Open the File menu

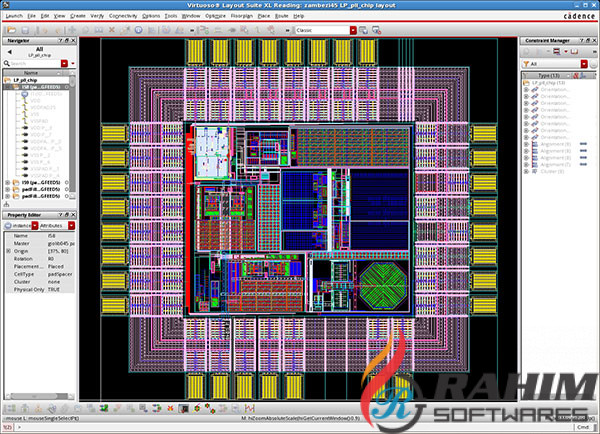click(x=31, y=16)
